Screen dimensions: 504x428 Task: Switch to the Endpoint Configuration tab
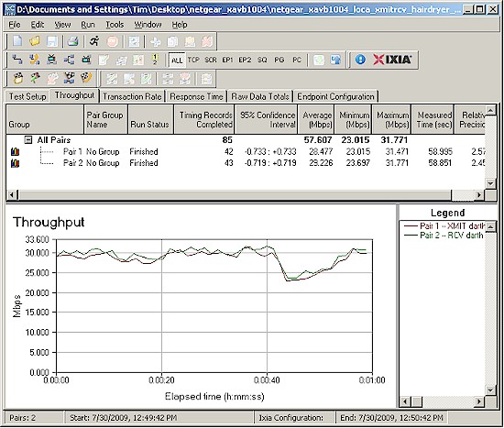pos(335,96)
